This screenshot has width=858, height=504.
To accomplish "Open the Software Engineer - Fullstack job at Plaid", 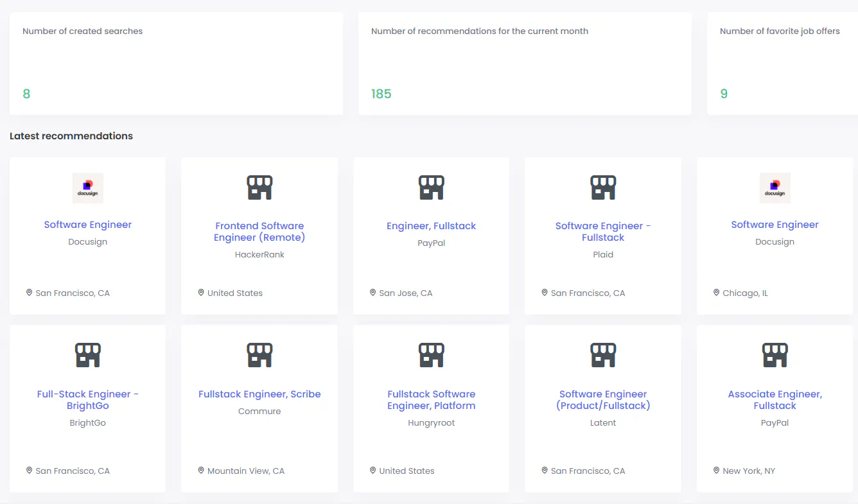I will pos(603,232).
